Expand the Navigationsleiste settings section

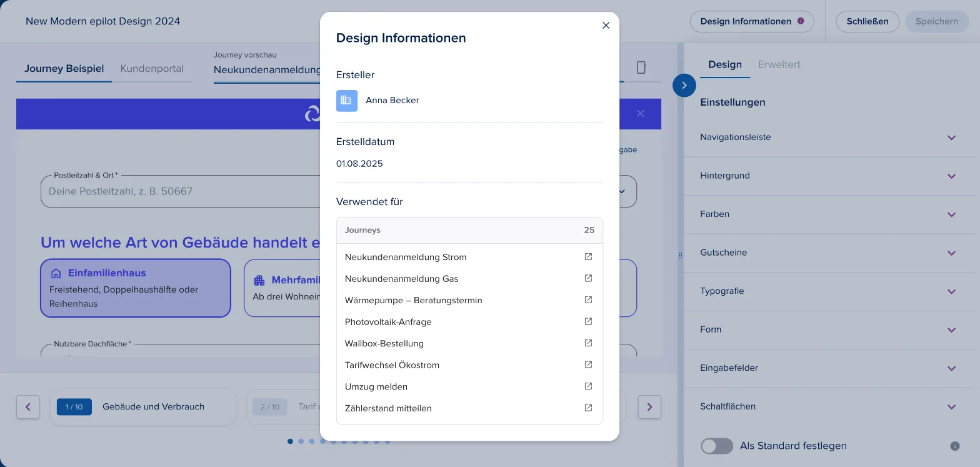829,138
